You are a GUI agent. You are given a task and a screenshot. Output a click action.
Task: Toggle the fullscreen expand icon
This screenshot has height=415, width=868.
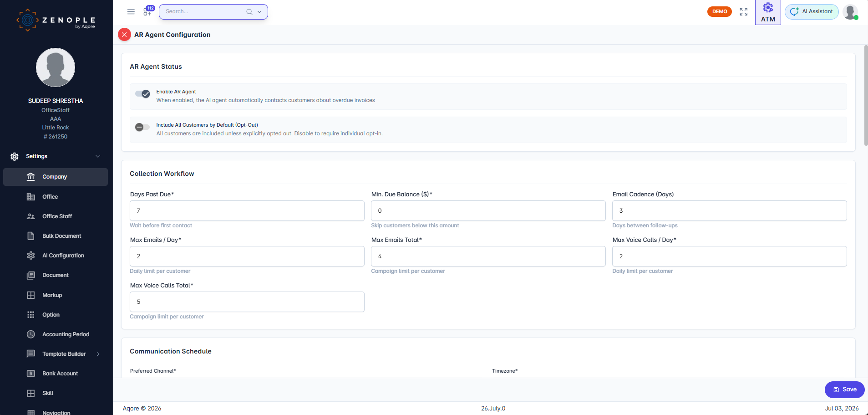coord(744,12)
